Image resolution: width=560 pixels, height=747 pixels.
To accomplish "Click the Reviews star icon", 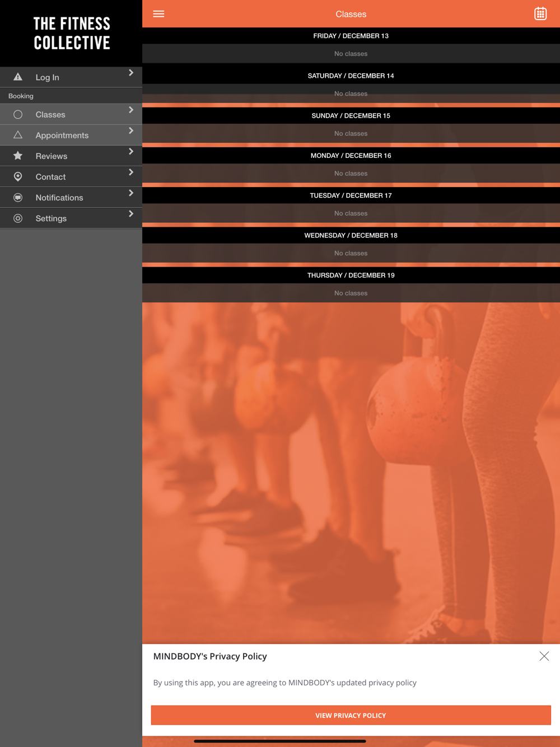I will pyautogui.click(x=18, y=156).
